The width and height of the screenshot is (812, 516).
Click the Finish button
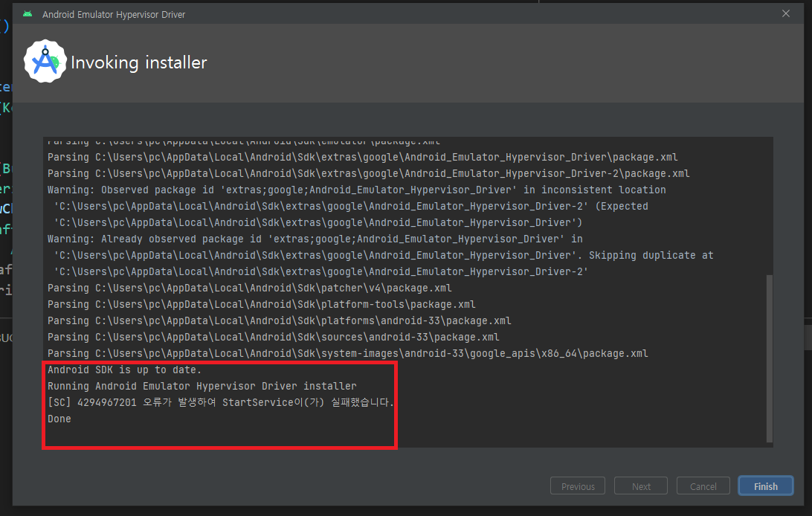pyautogui.click(x=765, y=486)
